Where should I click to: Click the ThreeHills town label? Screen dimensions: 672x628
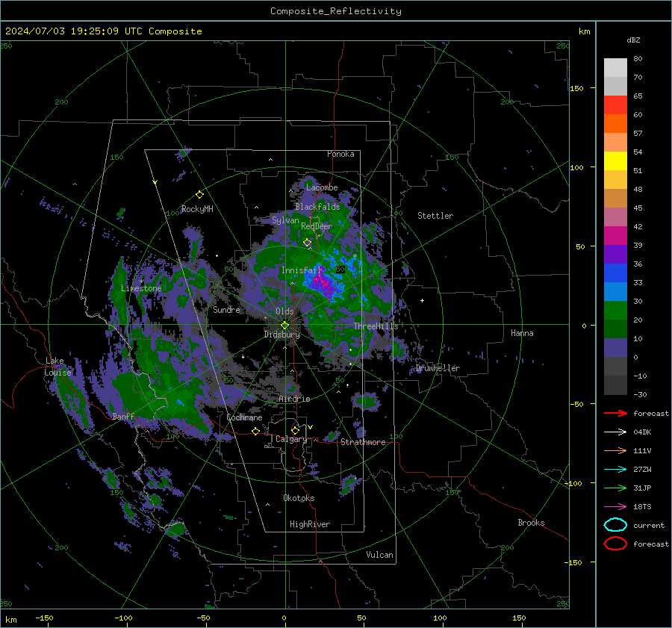tap(376, 326)
